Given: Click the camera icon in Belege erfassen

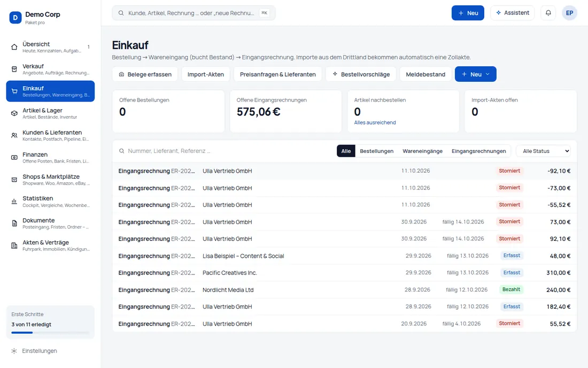Looking at the screenshot, I should 121,74.
